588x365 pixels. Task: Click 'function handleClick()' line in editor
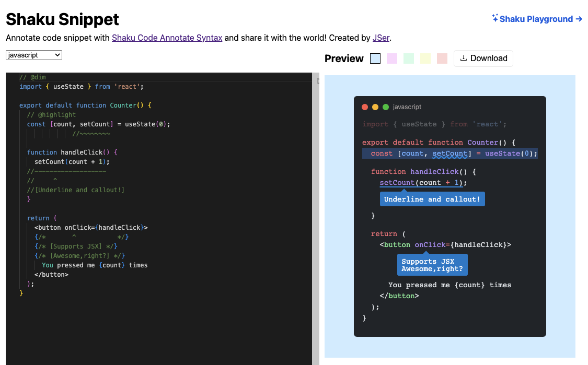tap(72, 152)
